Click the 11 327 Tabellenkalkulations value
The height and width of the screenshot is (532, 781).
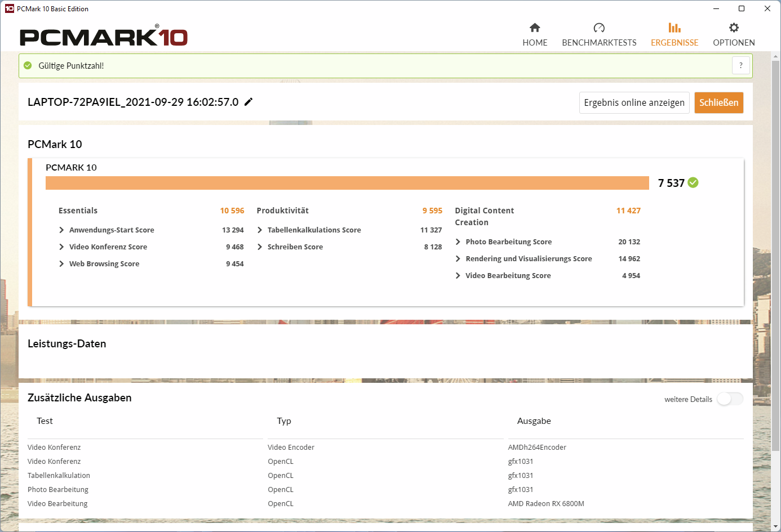[x=431, y=230]
